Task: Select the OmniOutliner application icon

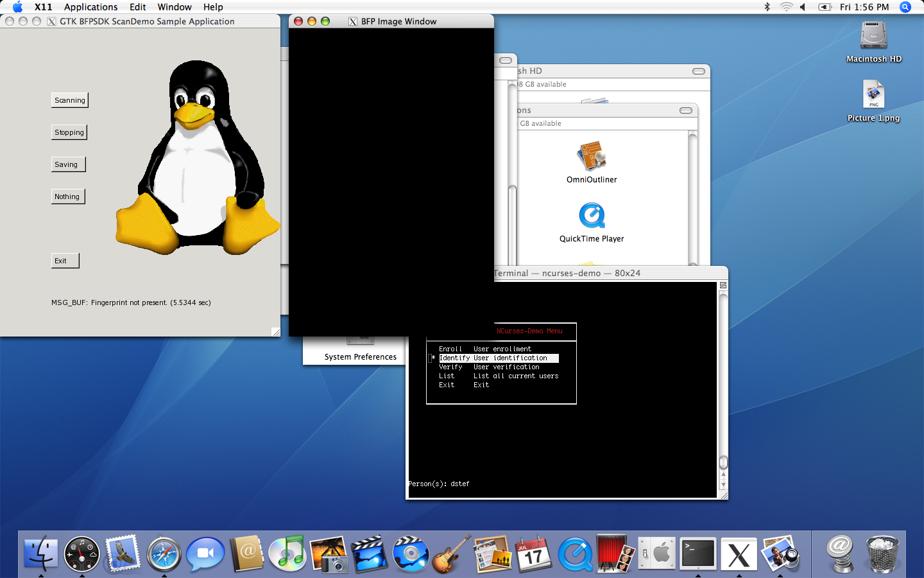Action: tap(592, 157)
